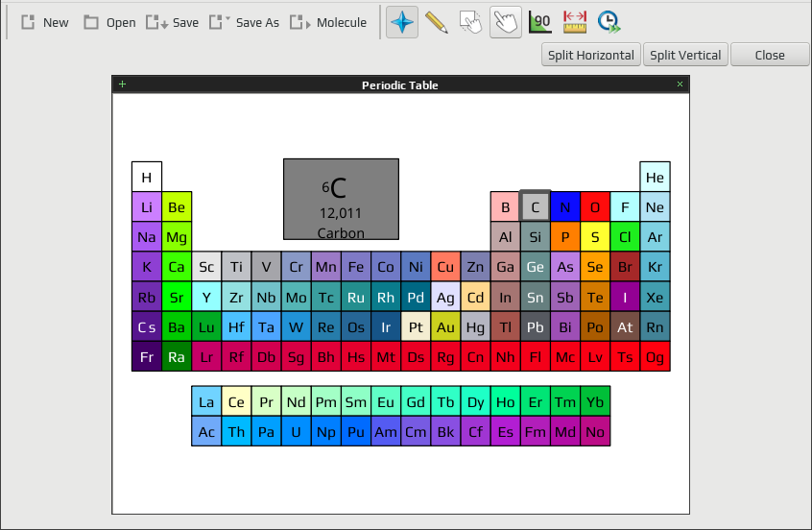Choose Plutonium Pu element cell

click(x=356, y=431)
